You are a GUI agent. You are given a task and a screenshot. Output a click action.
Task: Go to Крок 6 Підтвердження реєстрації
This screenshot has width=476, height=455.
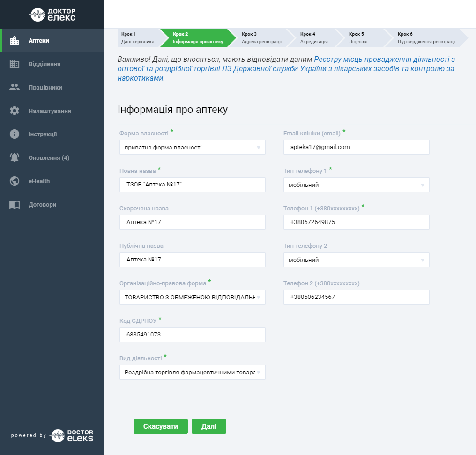coord(426,38)
